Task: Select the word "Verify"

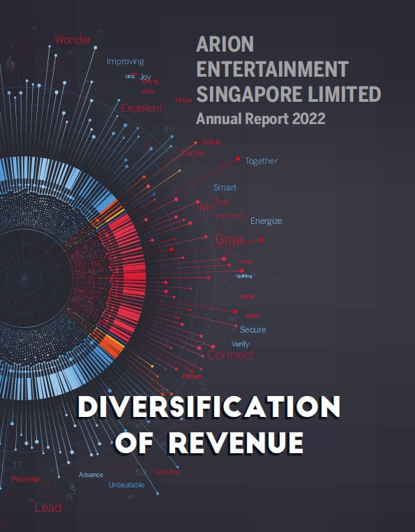Action: pos(240,344)
